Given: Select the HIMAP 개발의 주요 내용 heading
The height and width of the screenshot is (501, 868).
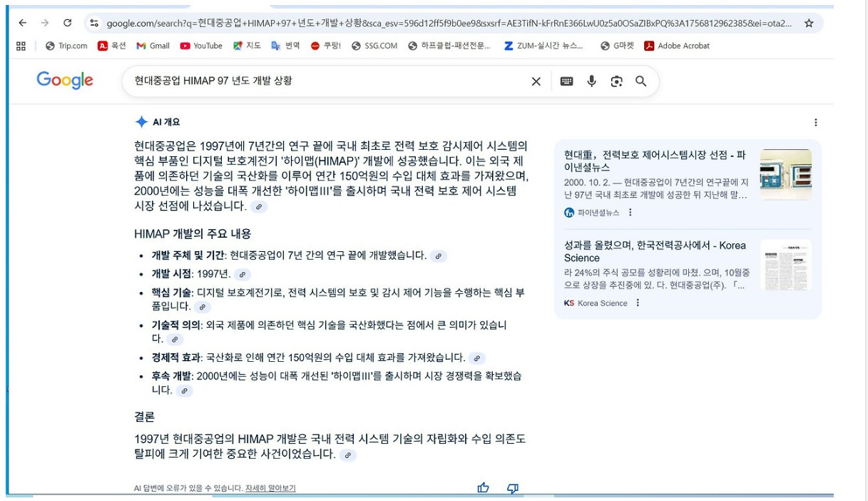Looking at the screenshot, I should (193, 234).
